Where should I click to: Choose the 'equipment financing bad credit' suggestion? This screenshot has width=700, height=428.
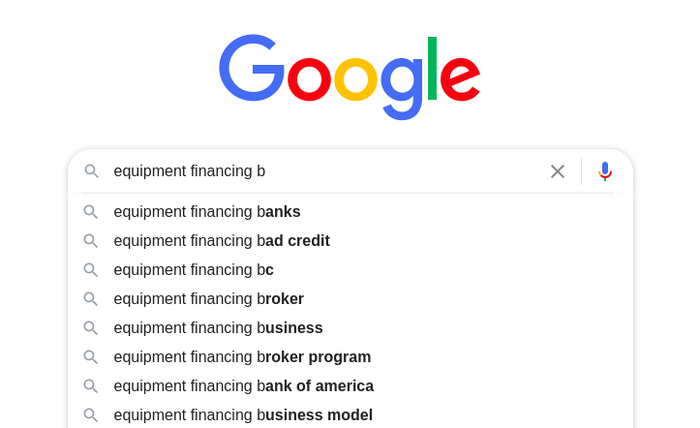350,241
